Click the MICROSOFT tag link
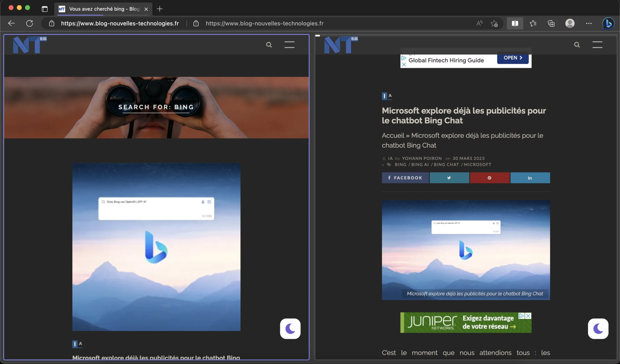The image size is (620, 364). [x=478, y=164]
